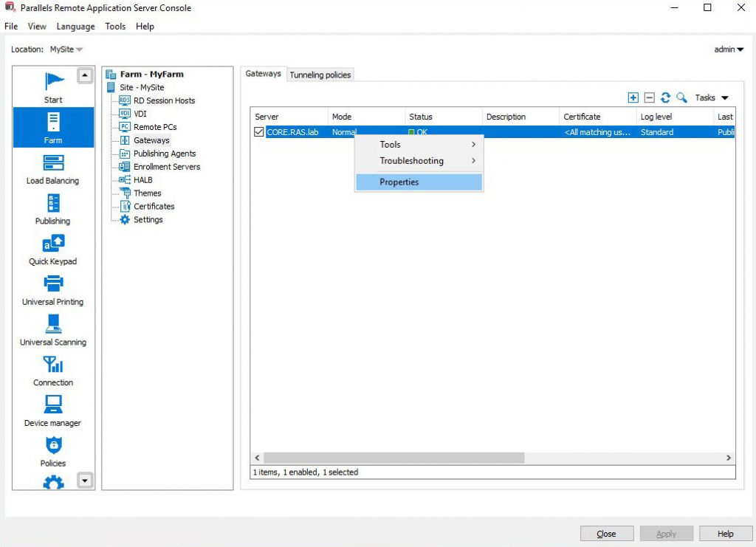This screenshot has width=756, height=547.
Task: Select Remote PCs tree node
Action: (x=155, y=127)
